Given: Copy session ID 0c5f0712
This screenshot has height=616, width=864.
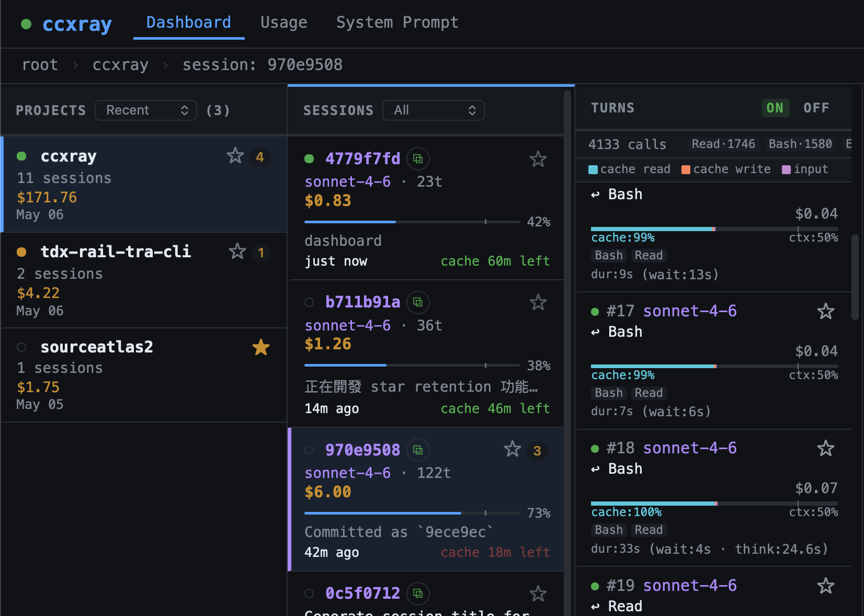Looking at the screenshot, I should [x=418, y=593].
